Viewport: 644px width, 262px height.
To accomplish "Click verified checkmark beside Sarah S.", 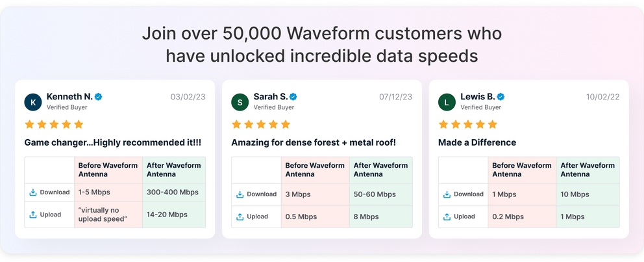I will (293, 97).
